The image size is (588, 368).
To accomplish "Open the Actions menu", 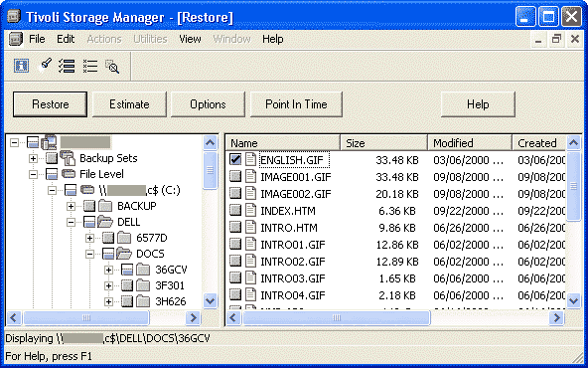I will [x=104, y=39].
